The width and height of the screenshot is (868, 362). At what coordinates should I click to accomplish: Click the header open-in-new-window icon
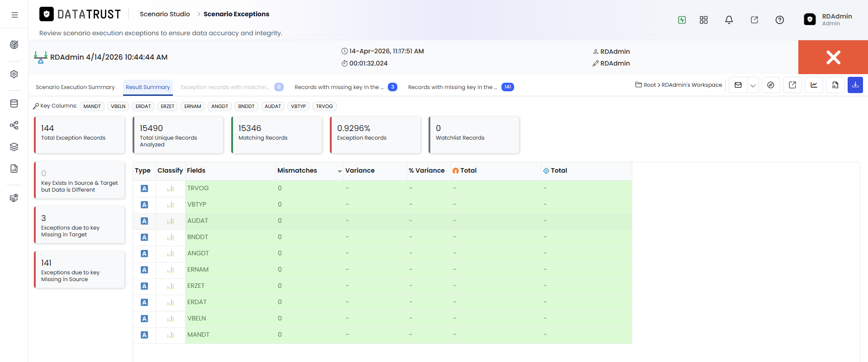pyautogui.click(x=754, y=20)
